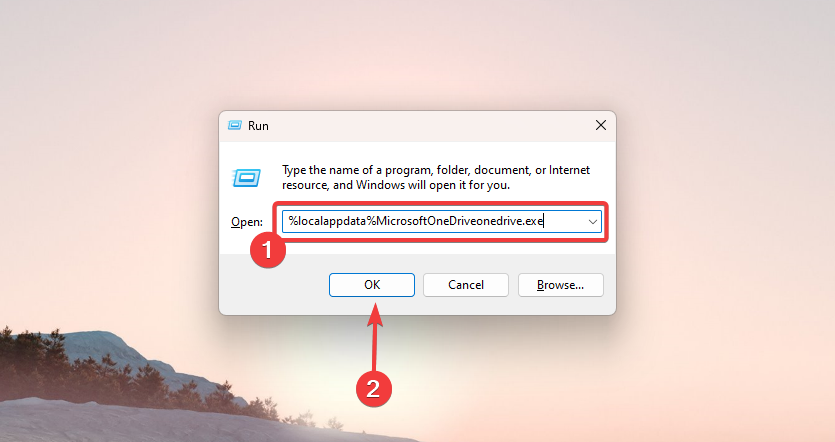This screenshot has width=835, height=442.
Task: Open file picker with Browse... button
Action: (561, 285)
